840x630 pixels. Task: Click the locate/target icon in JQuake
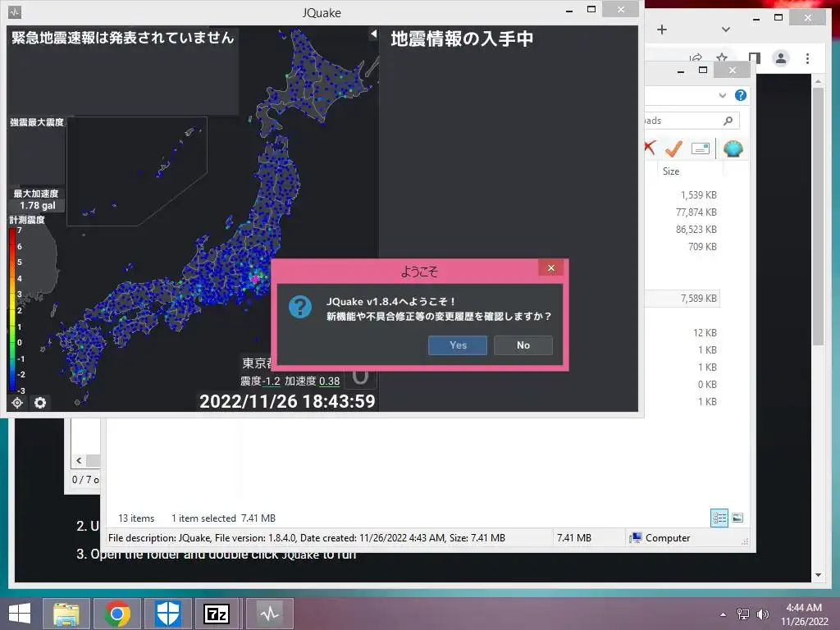click(x=17, y=402)
